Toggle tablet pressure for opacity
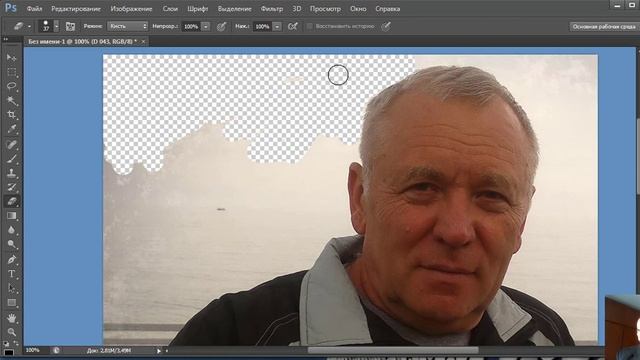The height and width of the screenshot is (360, 640). pyautogui.click(x=222, y=27)
